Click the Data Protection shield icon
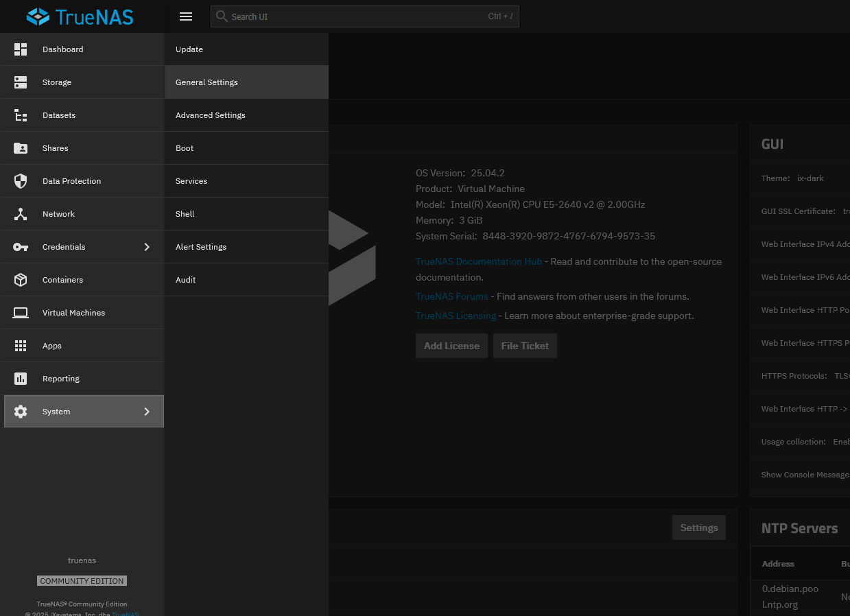850x616 pixels. 21,181
